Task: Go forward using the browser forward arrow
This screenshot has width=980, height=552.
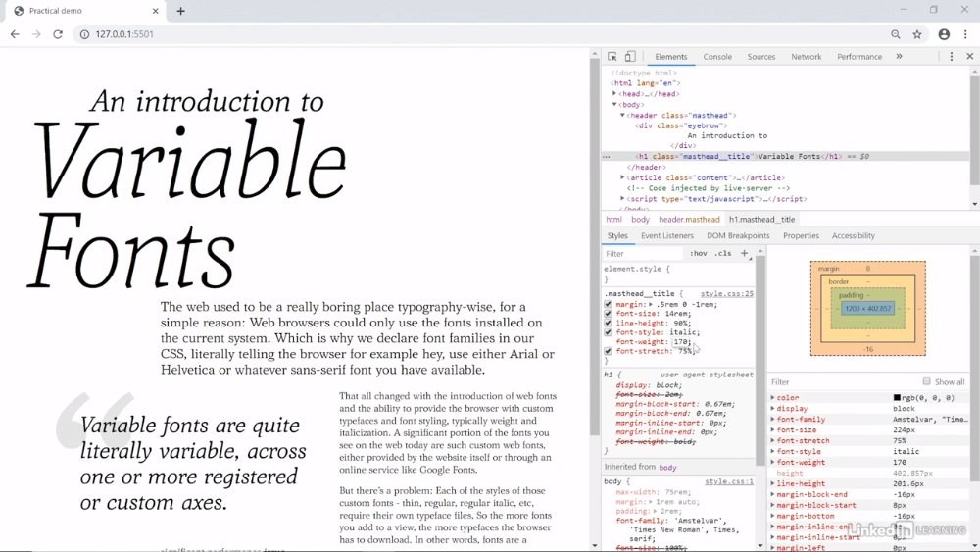Action: 36,34
